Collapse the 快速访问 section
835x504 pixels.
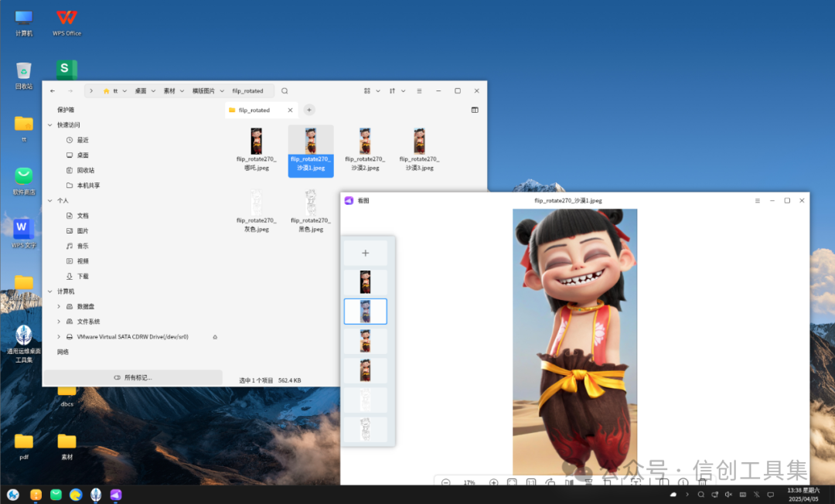pos(50,125)
